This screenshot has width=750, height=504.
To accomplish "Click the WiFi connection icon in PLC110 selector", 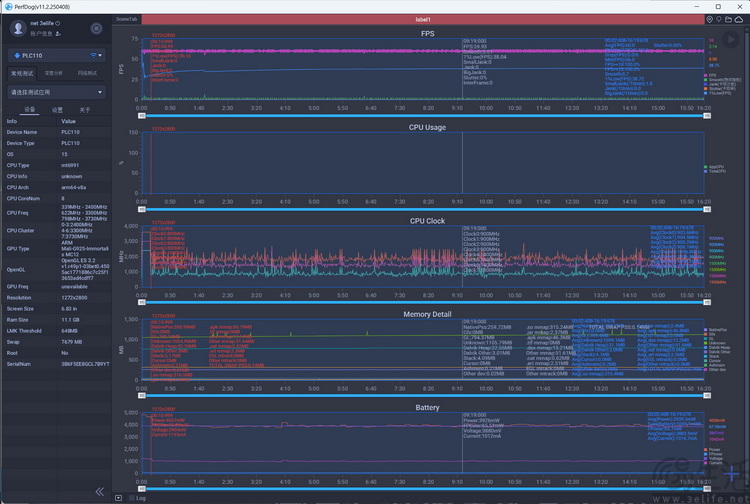I will [x=93, y=55].
